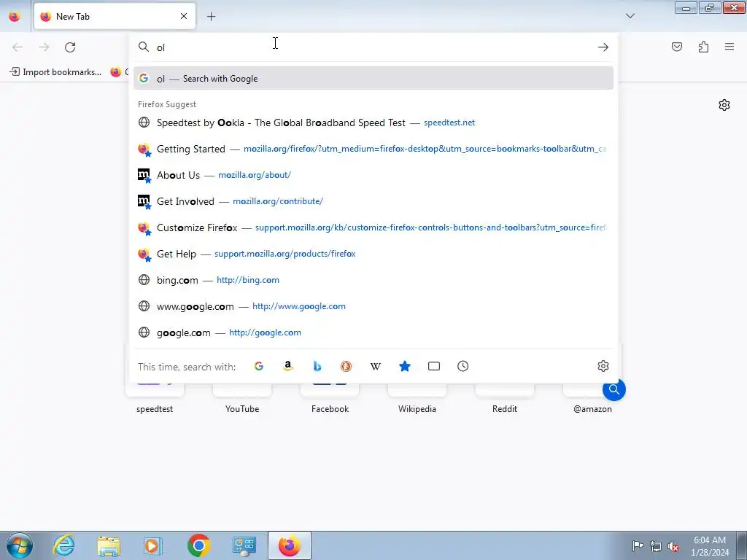This screenshot has height=560, width=747.
Task: Click the muted volume tray icon
Action: tap(673, 546)
